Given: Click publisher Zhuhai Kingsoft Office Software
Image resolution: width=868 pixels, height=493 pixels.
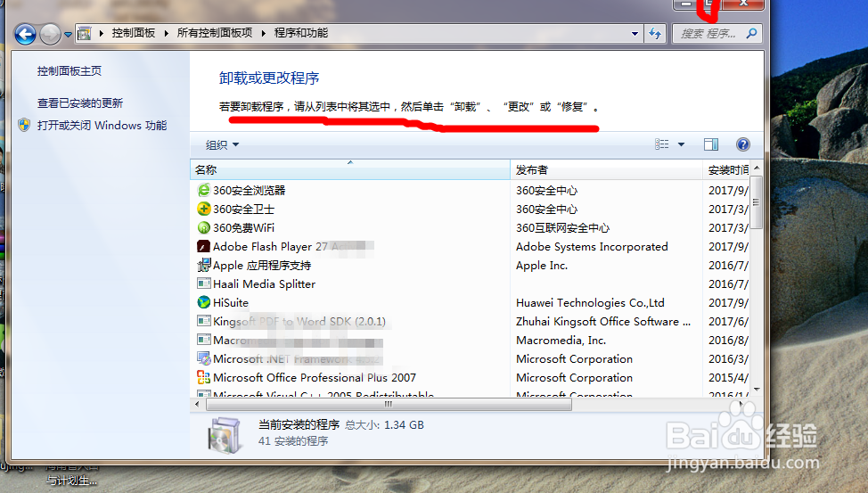Looking at the screenshot, I should click(x=603, y=321).
